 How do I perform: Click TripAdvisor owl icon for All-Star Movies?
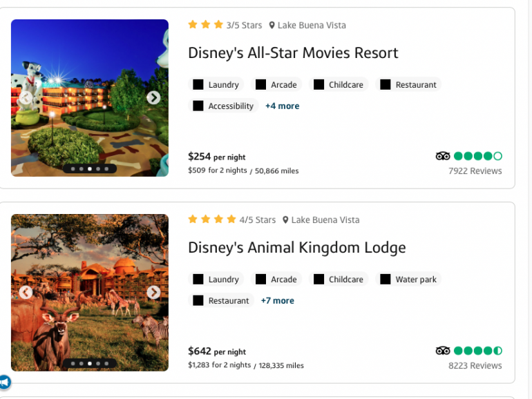point(443,156)
